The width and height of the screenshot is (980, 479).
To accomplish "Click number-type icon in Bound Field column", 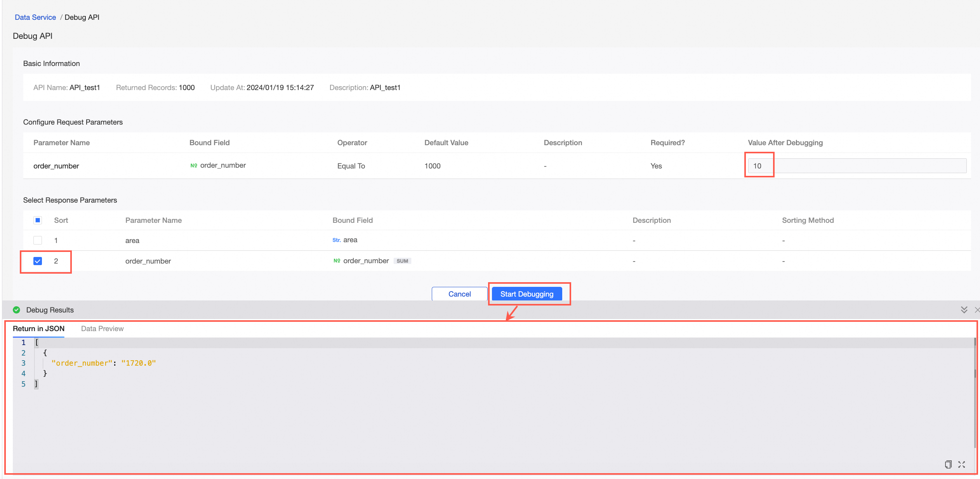I will pos(193,165).
